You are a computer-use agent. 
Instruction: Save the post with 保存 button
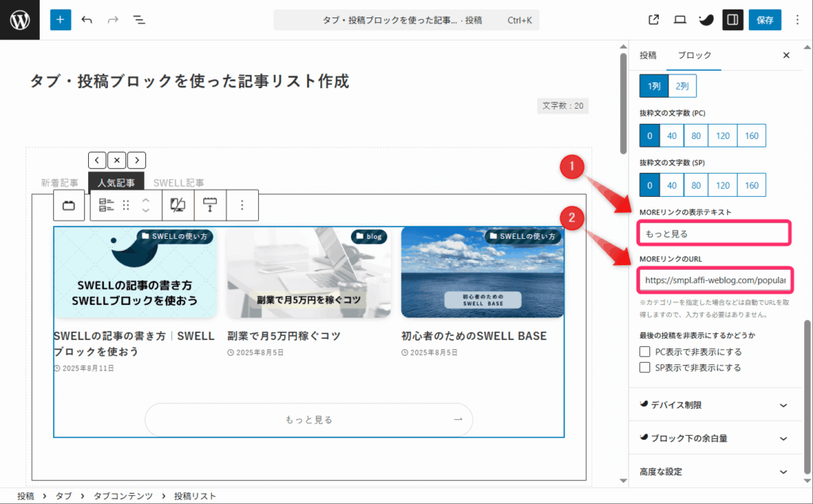tap(765, 20)
